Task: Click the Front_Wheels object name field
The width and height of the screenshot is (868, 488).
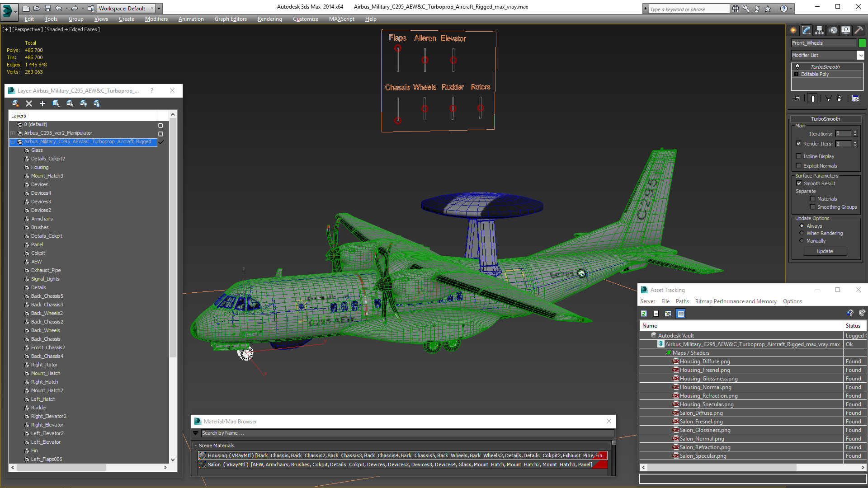Action: pos(824,43)
